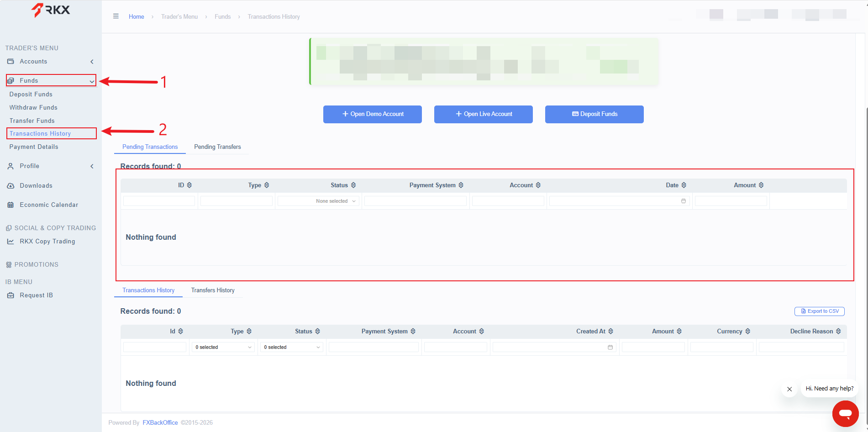
Task: Click the Export to CSV button
Action: pos(820,311)
